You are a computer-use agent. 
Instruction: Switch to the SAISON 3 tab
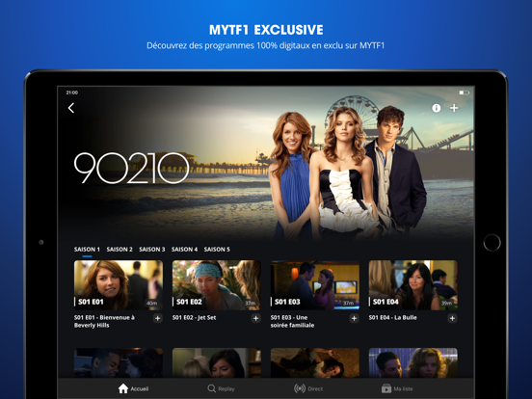pyautogui.click(x=152, y=250)
